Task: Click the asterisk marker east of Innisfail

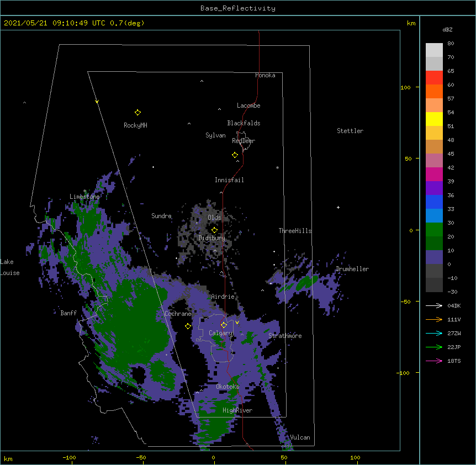Action: coord(277,167)
